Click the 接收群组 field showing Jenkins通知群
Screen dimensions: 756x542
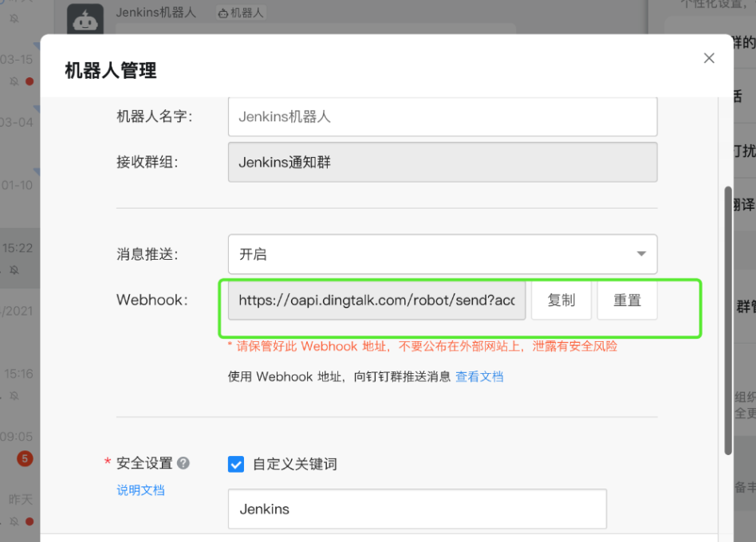tap(443, 163)
